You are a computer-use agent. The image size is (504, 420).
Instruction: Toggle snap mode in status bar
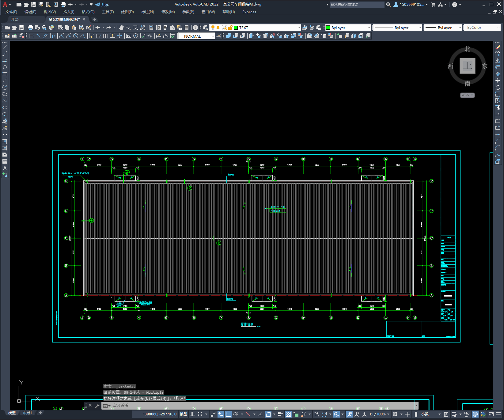pos(200,414)
